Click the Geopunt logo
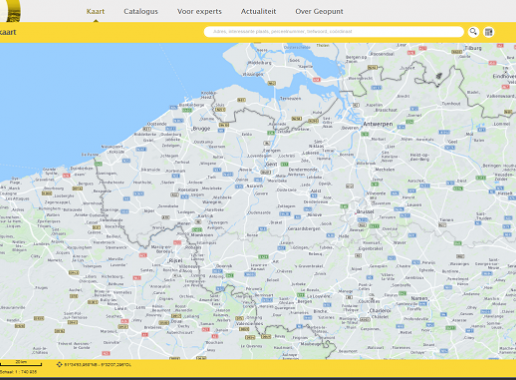The image size is (516, 380). pos(10,11)
